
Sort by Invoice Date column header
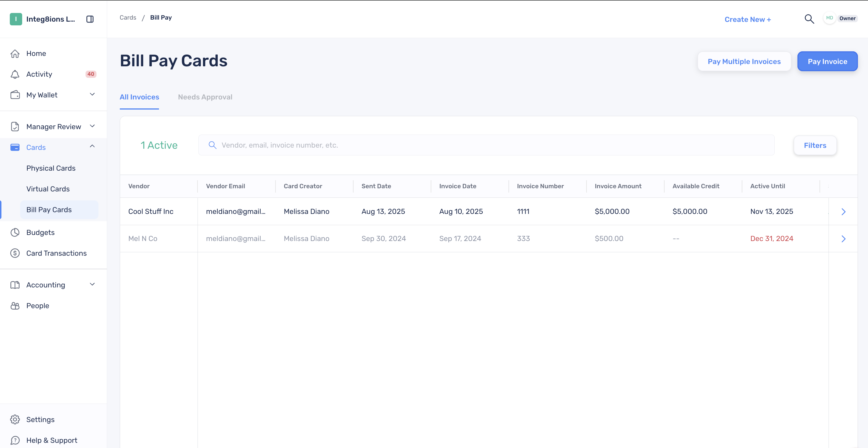pos(458,186)
